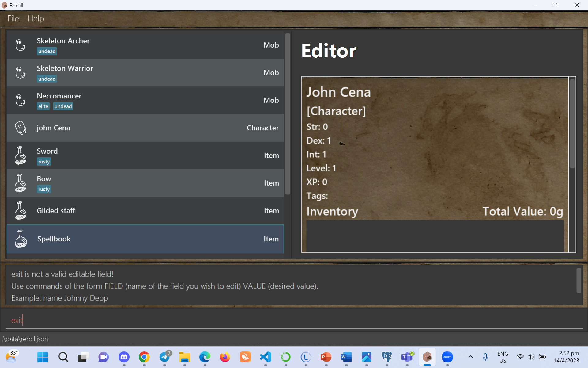Click the entity list vertical scrollbar
Image resolution: width=588 pixels, height=368 pixels.
288,114
